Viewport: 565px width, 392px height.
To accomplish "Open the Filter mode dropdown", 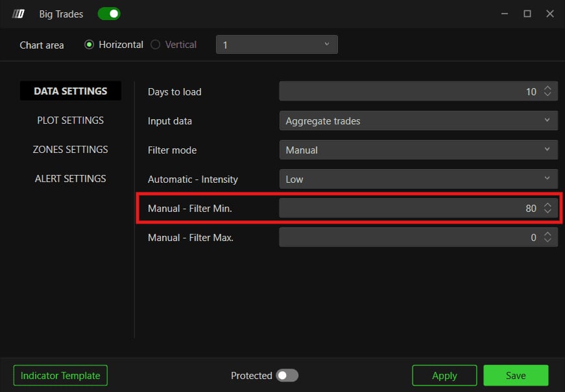I will (x=418, y=150).
